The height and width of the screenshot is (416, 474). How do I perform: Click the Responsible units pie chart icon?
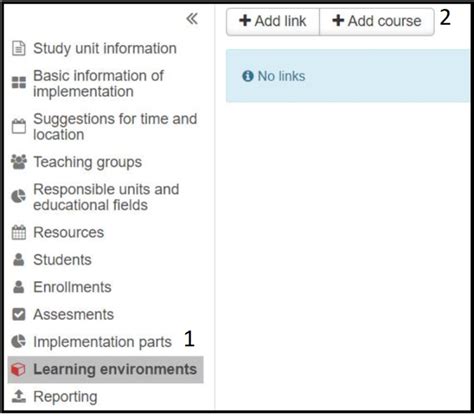point(19,196)
